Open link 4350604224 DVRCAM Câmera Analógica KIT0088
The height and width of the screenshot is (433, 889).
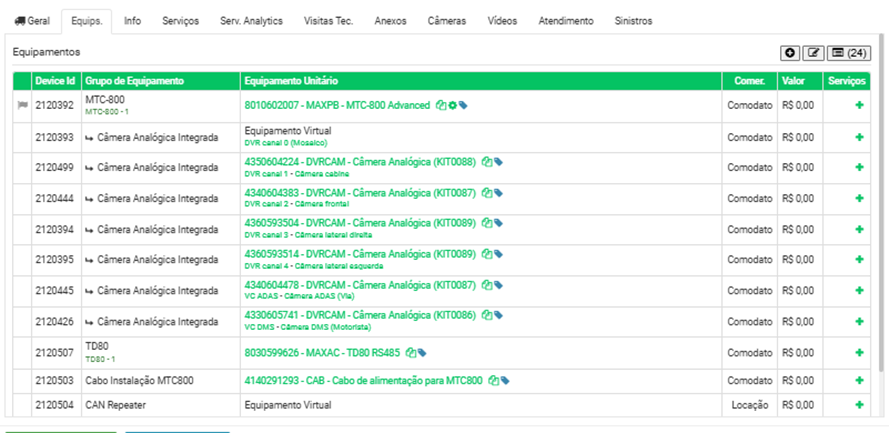[359, 161]
